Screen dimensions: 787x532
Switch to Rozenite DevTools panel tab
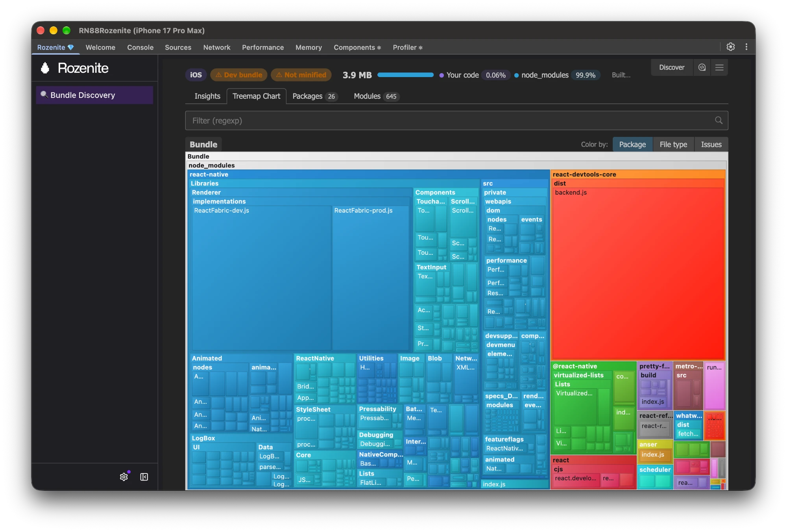point(55,47)
